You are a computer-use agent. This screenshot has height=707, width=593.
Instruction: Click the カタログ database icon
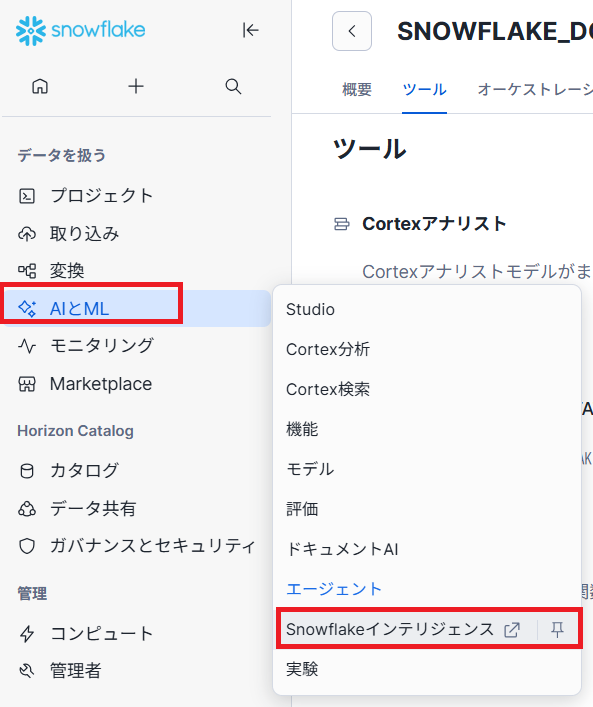[27, 471]
